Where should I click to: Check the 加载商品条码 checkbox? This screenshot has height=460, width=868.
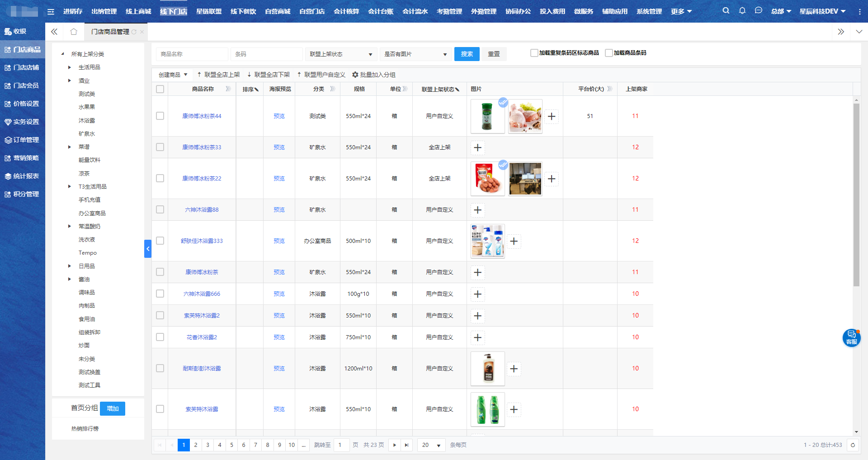609,53
